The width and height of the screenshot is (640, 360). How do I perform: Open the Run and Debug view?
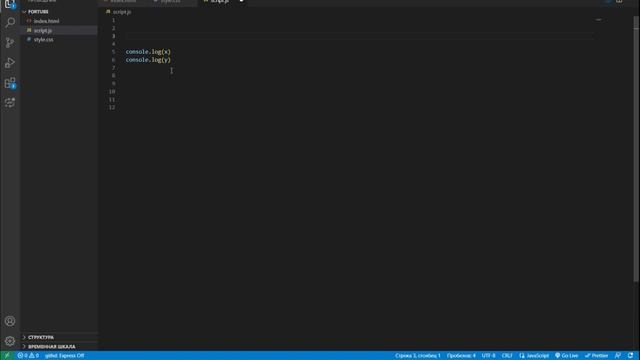click(10, 62)
